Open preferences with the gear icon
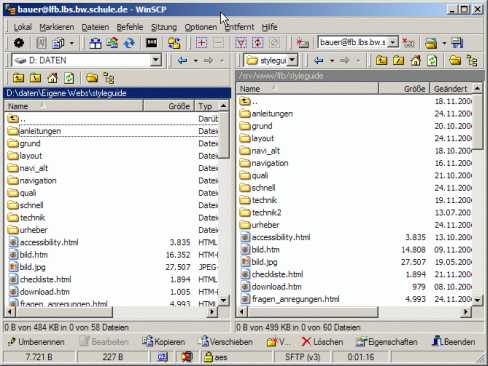The height and width of the screenshot is (366, 488). click(19, 43)
